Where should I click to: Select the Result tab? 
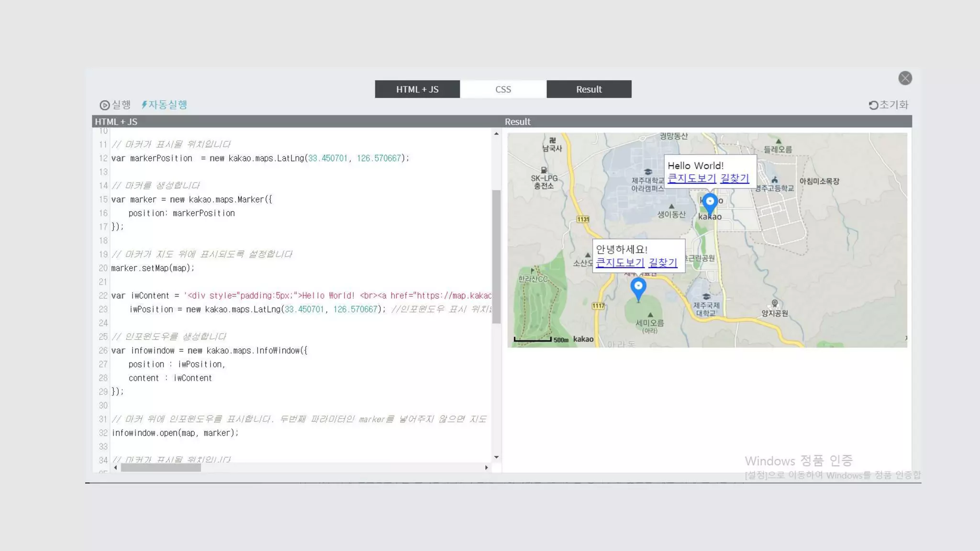(589, 89)
